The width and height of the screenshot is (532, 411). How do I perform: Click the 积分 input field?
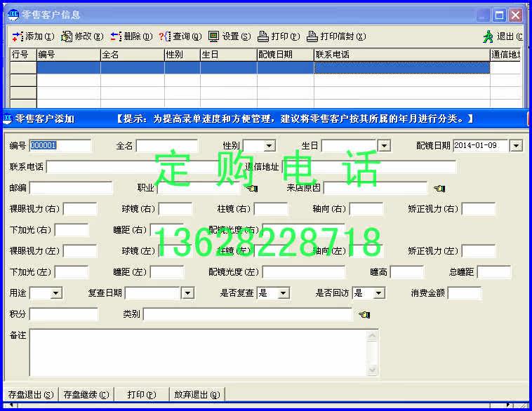[64, 314]
